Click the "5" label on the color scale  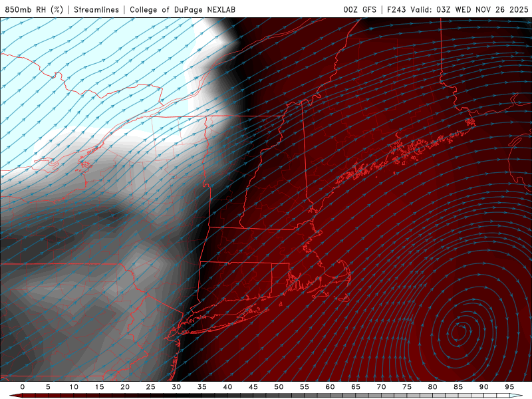point(48,387)
